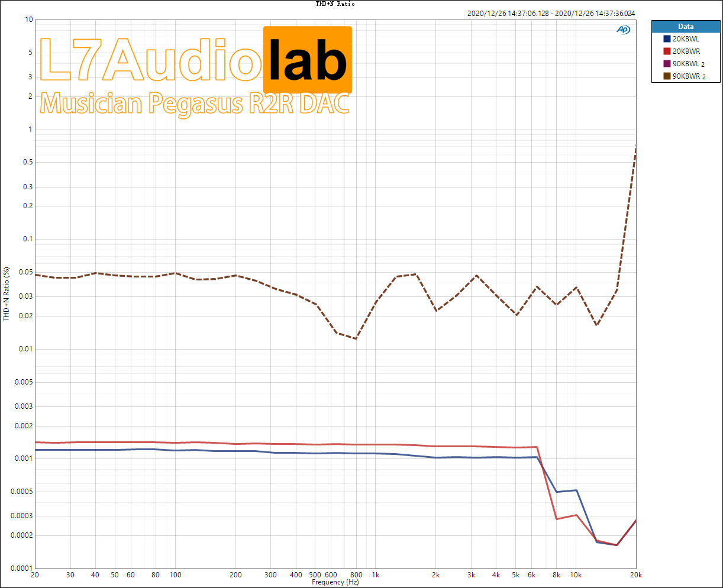Click the 200 tick label on frequency axis
The height and width of the screenshot is (588, 723).
coord(235,574)
